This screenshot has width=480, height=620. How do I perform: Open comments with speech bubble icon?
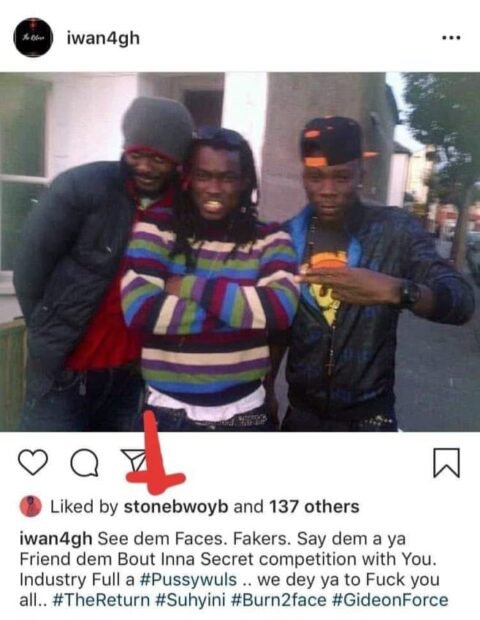(x=84, y=463)
